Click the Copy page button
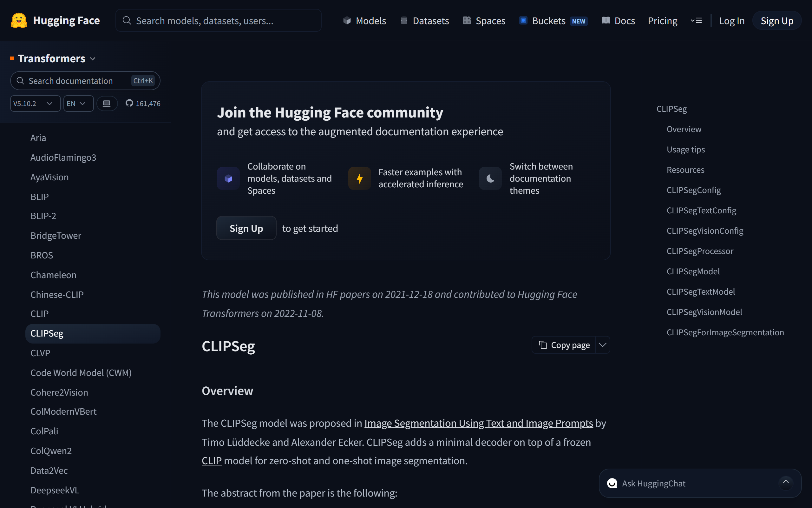Viewport: 812px width, 508px height. click(x=564, y=345)
